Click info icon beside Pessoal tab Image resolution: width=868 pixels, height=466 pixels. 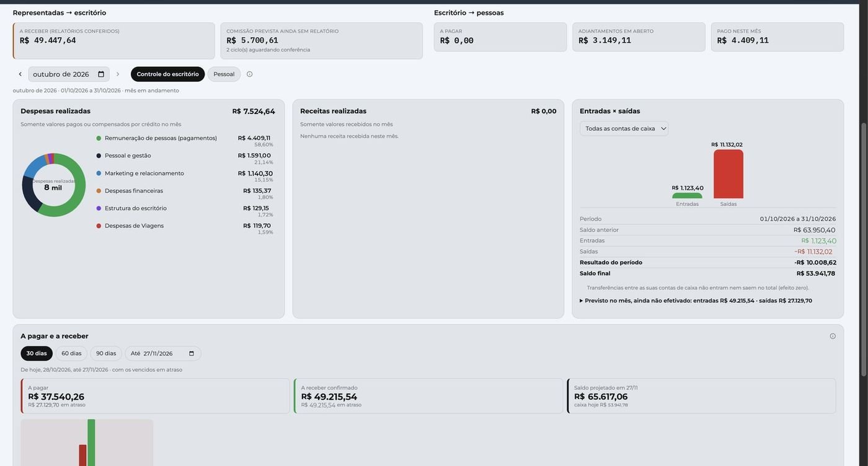tap(249, 74)
